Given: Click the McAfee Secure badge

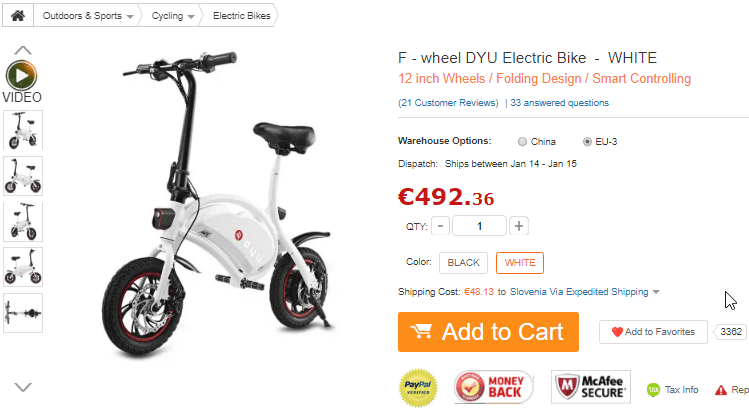Looking at the screenshot, I should (591, 387).
